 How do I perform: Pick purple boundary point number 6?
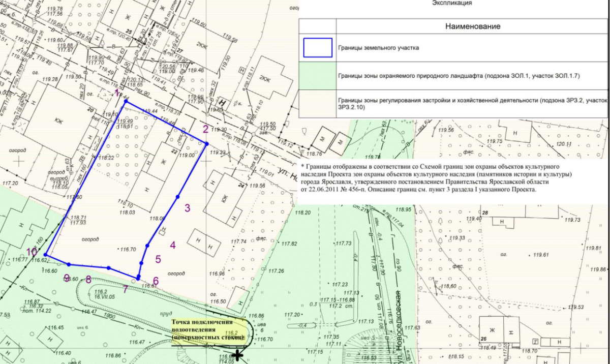pos(156,281)
